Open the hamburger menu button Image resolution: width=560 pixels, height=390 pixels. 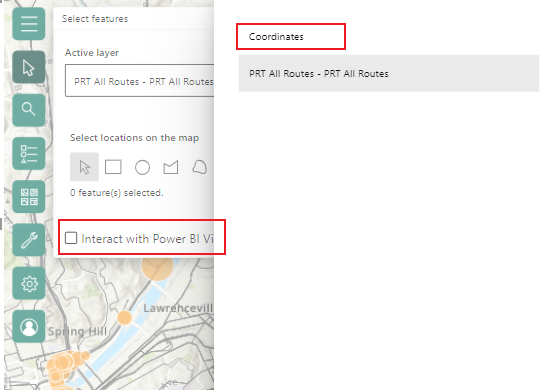pyautogui.click(x=29, y=24)
